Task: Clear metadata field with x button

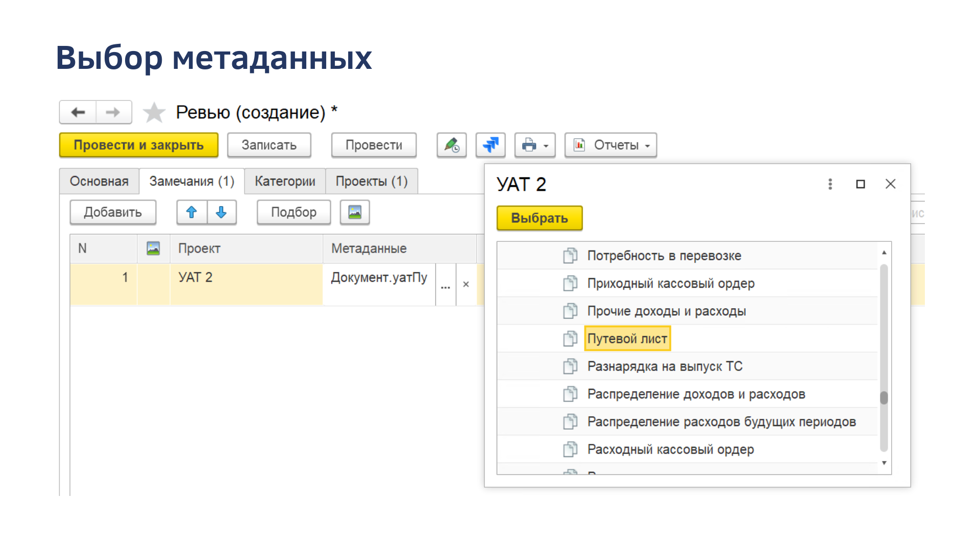Action: pos(466,285)
